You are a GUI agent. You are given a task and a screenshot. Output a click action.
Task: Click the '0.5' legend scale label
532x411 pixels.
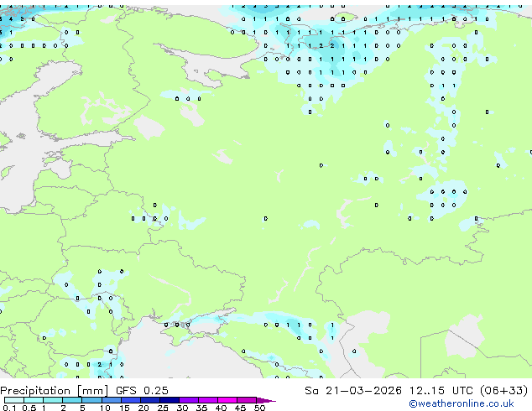(x=29, y=408)
